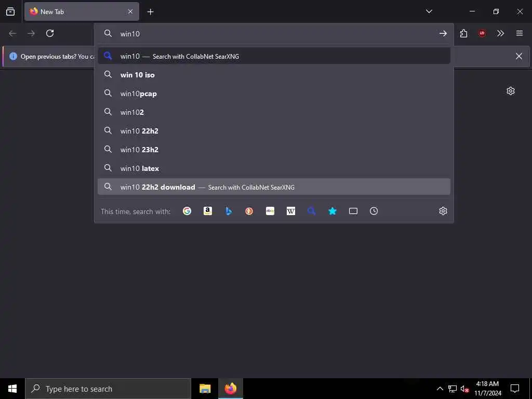Search this time with Google
The width and height of the screenshot is (532, 399).
187,211
